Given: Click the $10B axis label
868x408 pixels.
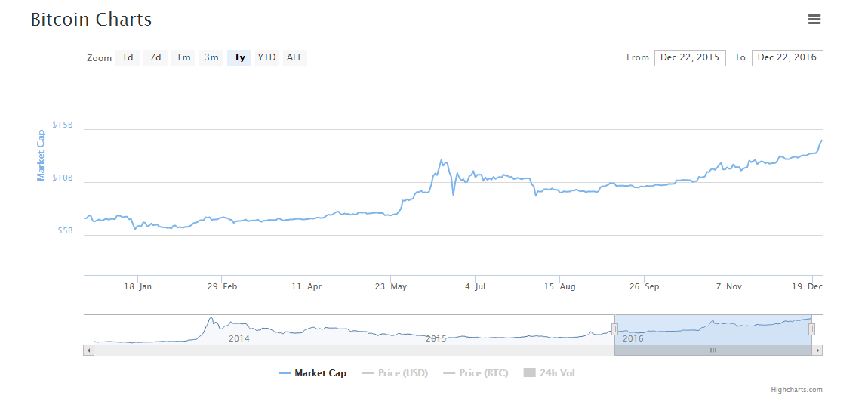Looking at the screenshot, I should [x=63, y=178].
